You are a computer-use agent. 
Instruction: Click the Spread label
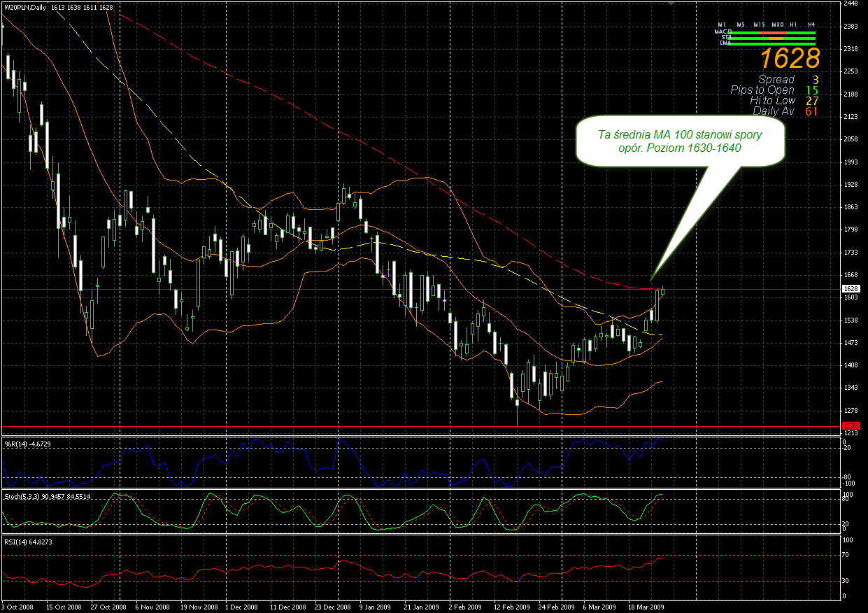click(776, 79)
